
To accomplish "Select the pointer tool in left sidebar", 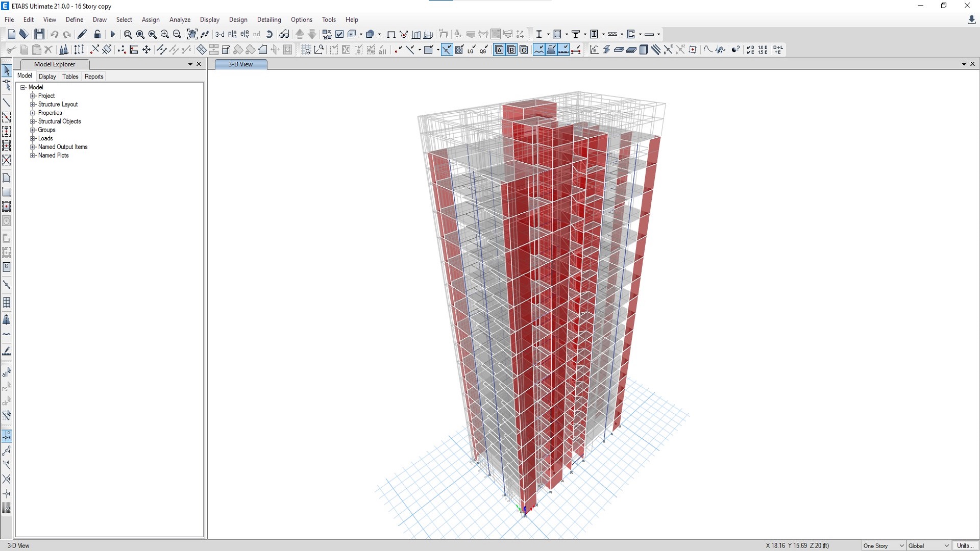I will point(7,70).
